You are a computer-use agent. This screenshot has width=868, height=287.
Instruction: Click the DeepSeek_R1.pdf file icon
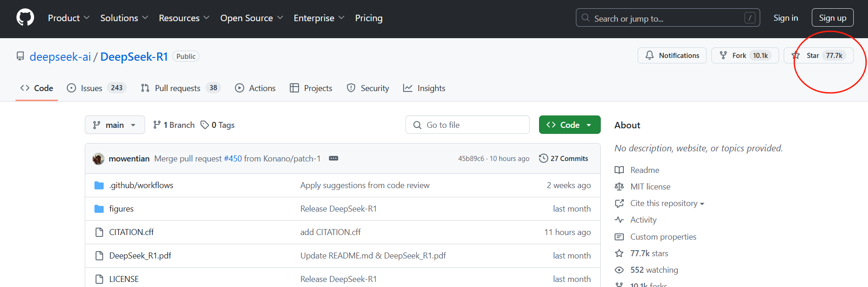click(99, 256)
